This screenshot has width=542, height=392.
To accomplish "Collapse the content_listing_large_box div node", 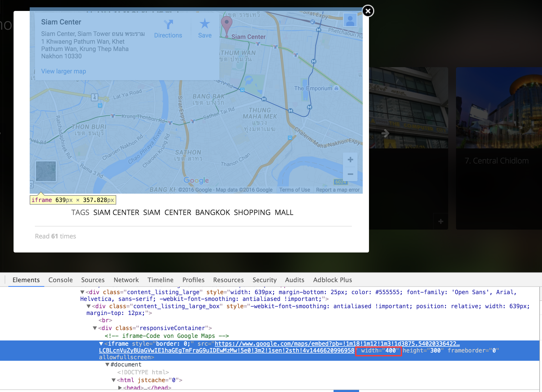I will 89,306.
